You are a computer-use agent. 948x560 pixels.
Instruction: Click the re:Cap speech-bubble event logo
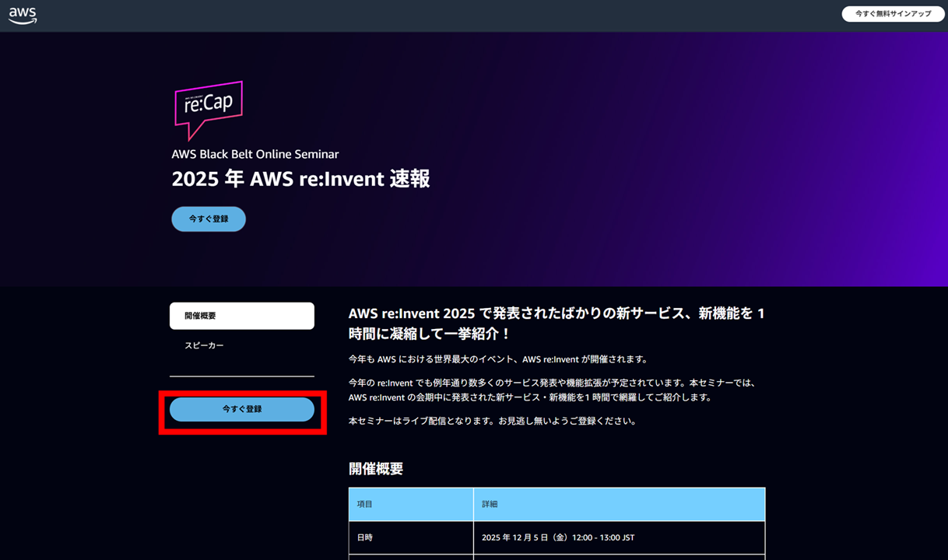coord(207,110)
